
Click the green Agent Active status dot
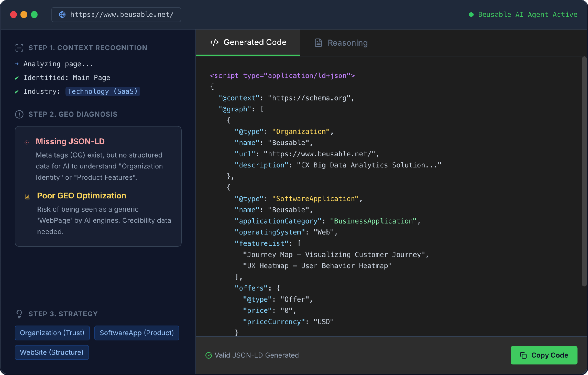(x=471, y=15)
